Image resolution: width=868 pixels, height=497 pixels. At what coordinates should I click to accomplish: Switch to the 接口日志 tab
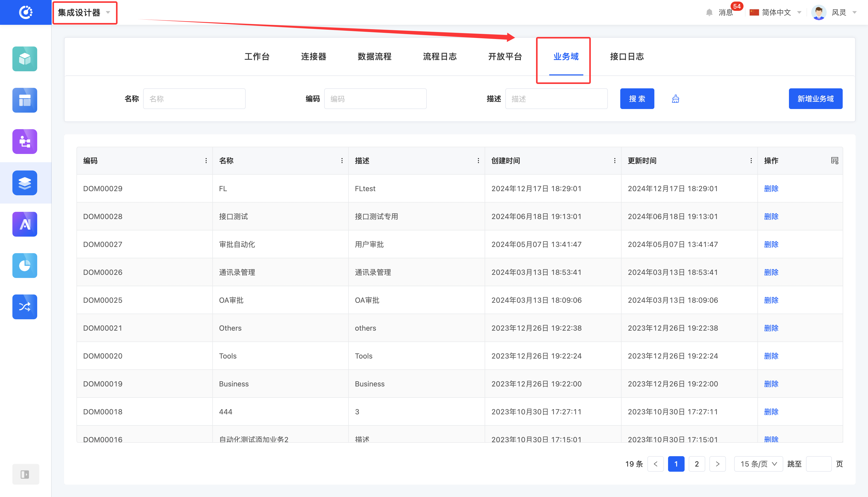pyautogui.click(x=627, y=56)
